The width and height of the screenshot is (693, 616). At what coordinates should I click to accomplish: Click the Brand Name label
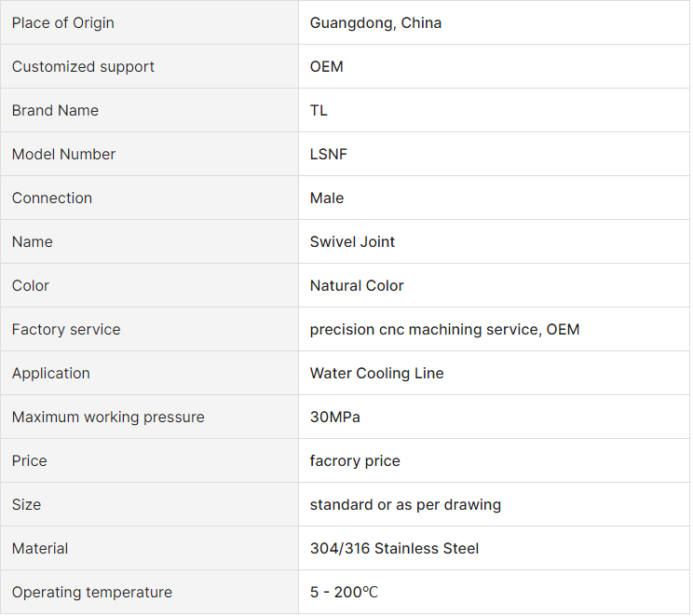55,111
